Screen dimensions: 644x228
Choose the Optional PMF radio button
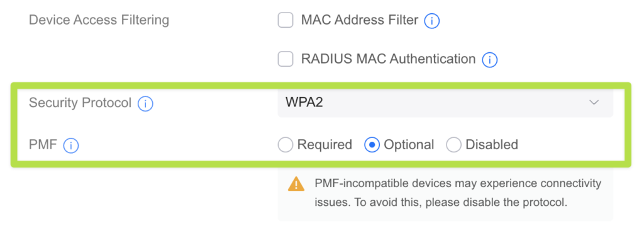(372, 145)
